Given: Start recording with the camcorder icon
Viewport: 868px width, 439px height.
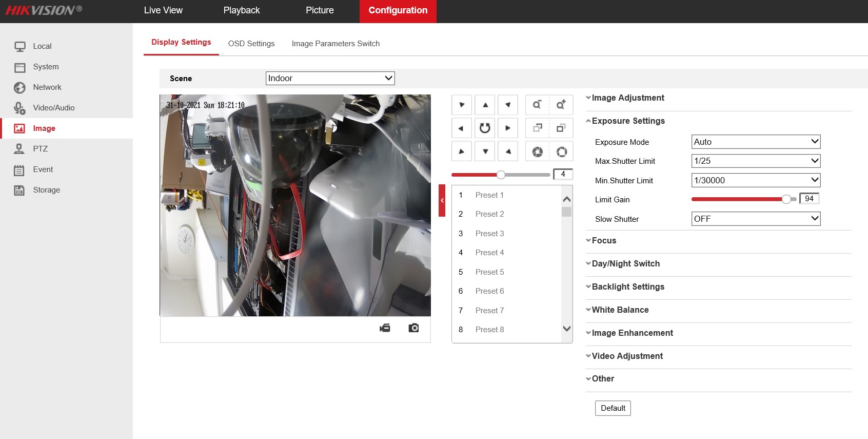Looking at the screenshot, I should [x=385, y=328].
